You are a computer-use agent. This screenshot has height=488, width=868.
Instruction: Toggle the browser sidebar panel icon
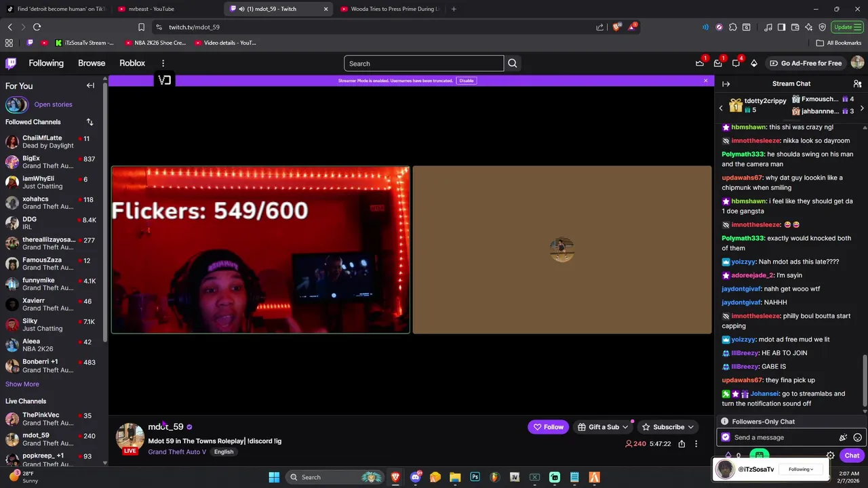pos(782,27)
